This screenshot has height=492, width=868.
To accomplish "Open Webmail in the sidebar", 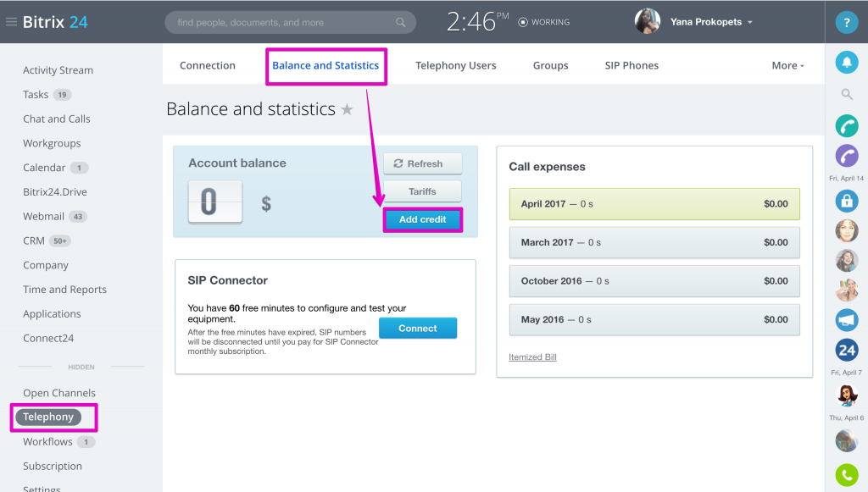I will 44,216.
